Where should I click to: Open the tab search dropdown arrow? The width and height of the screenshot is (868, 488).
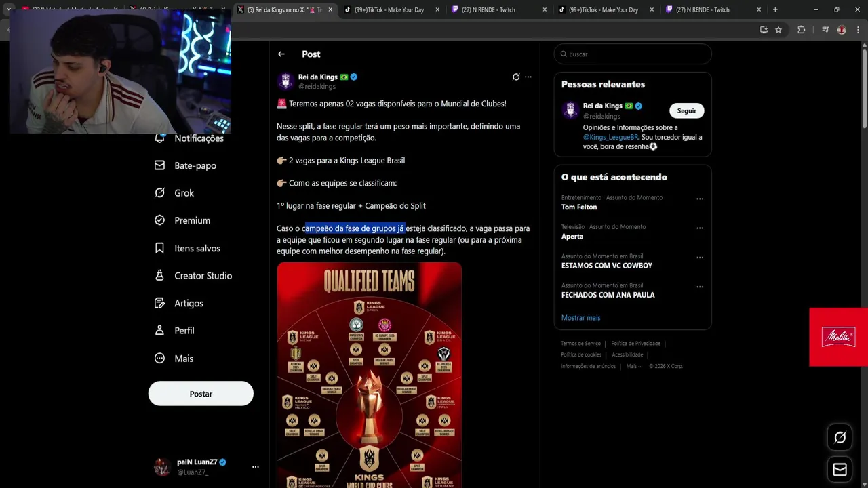[9, 9]
